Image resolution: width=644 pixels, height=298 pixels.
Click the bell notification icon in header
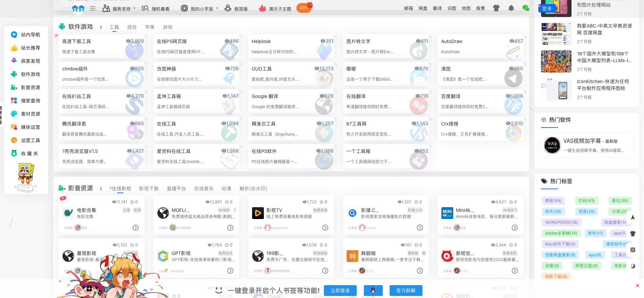point(511,8)
